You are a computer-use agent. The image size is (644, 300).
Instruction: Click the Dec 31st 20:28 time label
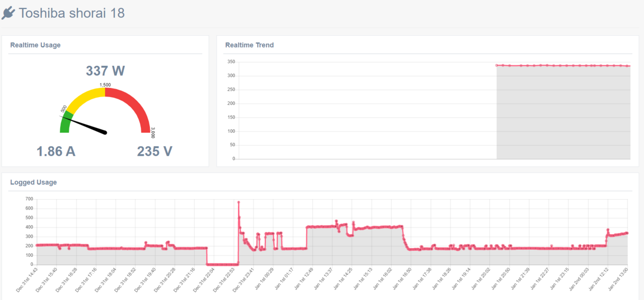tap(165, 280)
